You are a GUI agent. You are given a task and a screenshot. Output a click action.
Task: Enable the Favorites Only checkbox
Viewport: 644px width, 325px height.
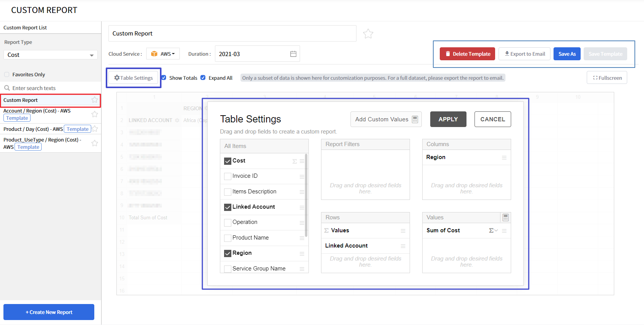(x=7, y=74)
